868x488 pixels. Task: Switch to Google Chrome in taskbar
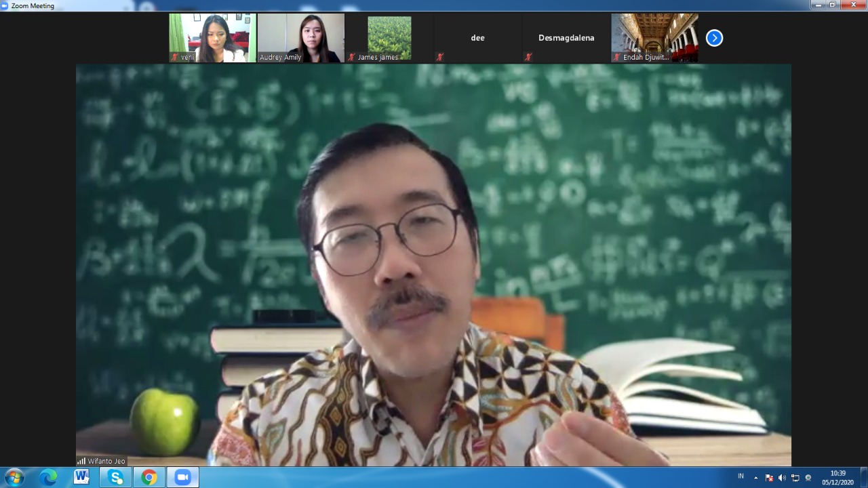(149, 478)
